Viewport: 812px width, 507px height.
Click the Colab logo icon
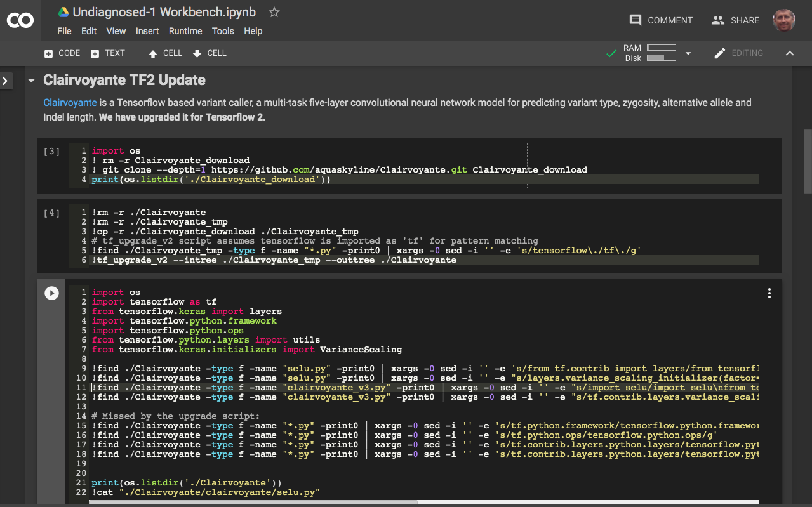click(20, 20)
